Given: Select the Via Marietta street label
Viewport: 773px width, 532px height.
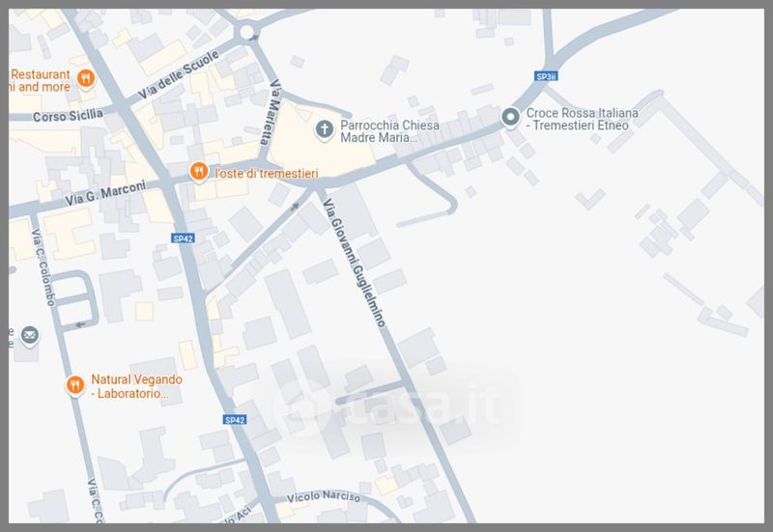Looking at the screenshot, I should (x=272, y=112).
